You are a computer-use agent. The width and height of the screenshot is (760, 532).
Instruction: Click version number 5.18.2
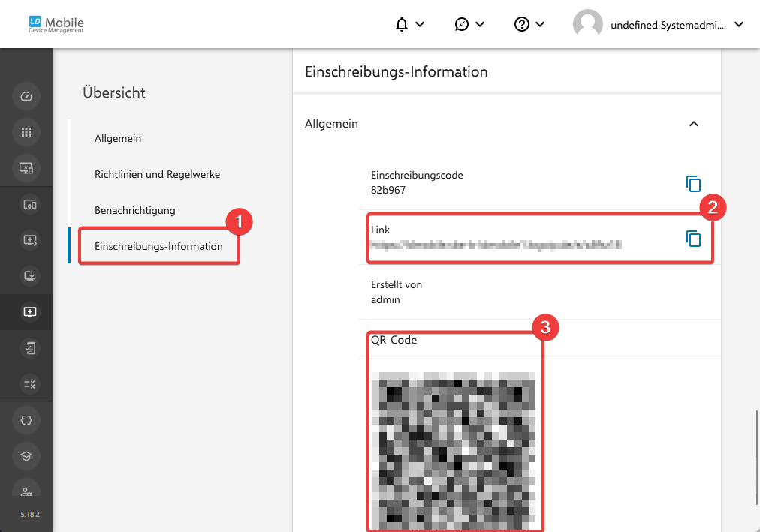coord(29,515)
